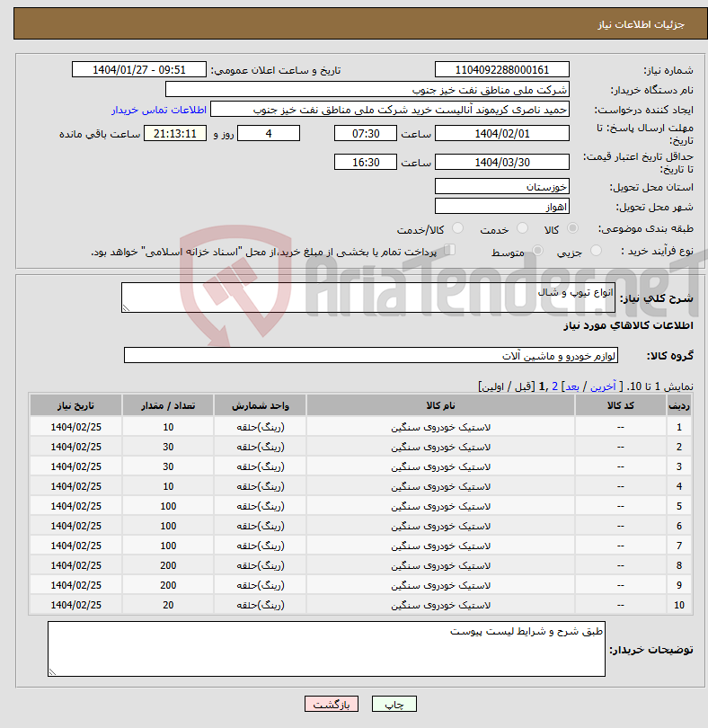Open the اطلاعات تماس خریدار link
Viewport: 708px width, 728px height.
[x=159, y=110]
